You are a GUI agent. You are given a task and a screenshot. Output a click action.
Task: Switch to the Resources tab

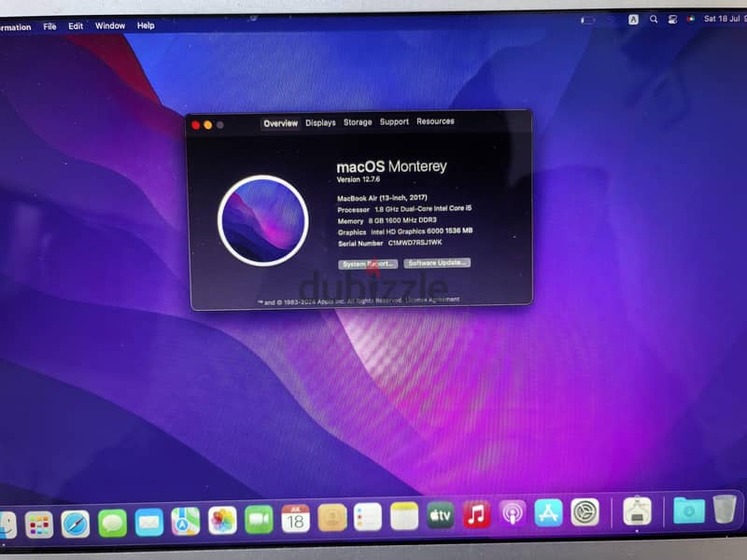[435, 121]
